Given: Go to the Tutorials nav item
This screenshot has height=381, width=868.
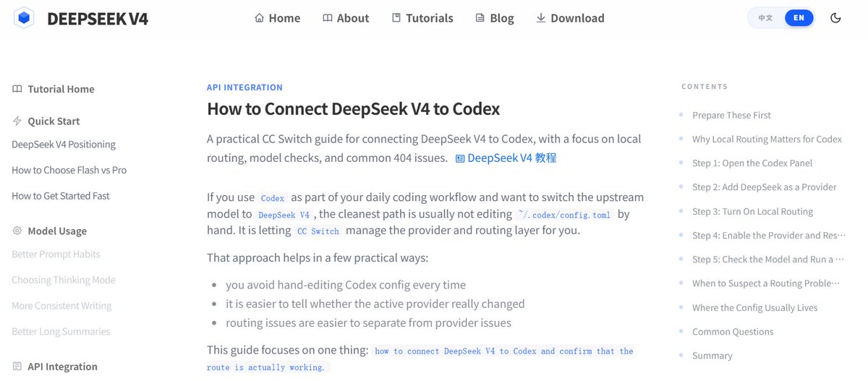Looking at the screenshot, I should (422, 18).
